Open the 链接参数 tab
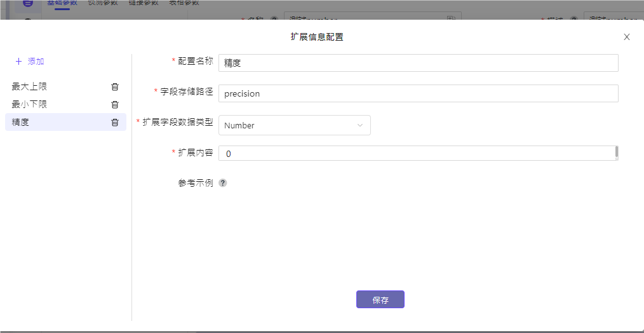This screenshot has width=644, height=333. point(144,3)
